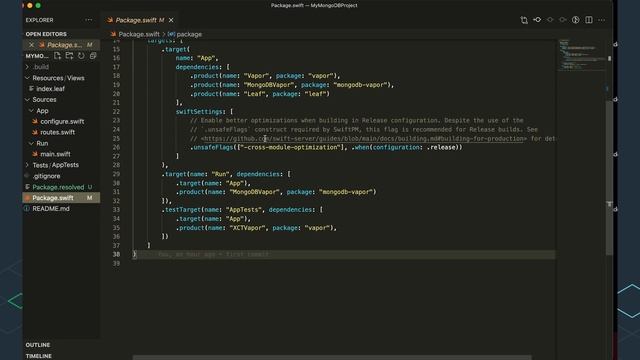640x360 pixels.
Task: Open editor More Actions ellipsis menu
Action: tap(602, 20)
